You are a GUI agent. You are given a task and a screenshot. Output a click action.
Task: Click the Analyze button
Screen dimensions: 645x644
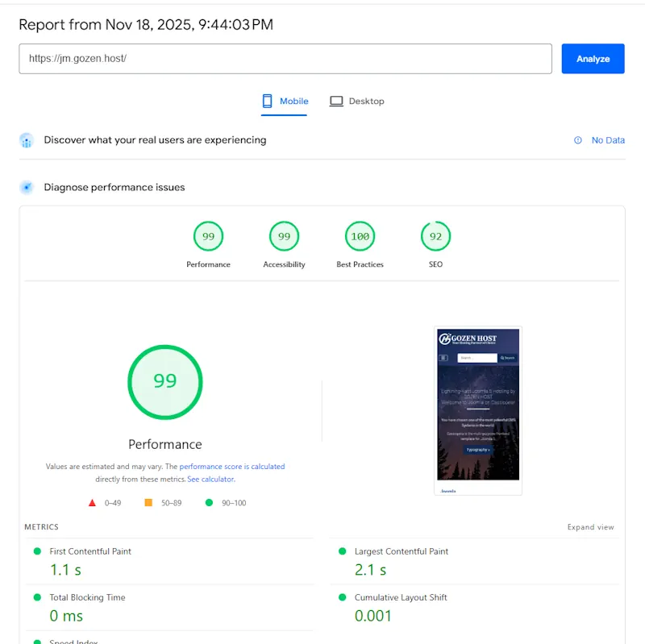(593, 58)
